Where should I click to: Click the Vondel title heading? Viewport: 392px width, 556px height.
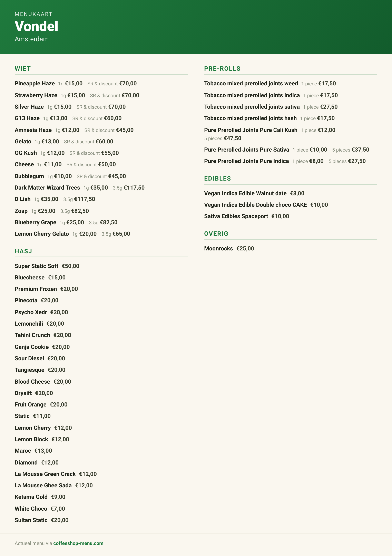[36, 26]
